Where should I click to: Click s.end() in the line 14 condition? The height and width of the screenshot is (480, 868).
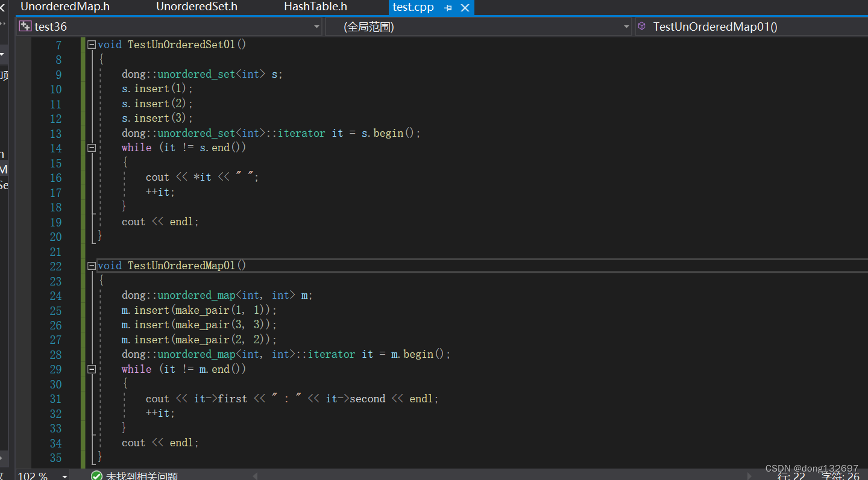coord(220,148)
